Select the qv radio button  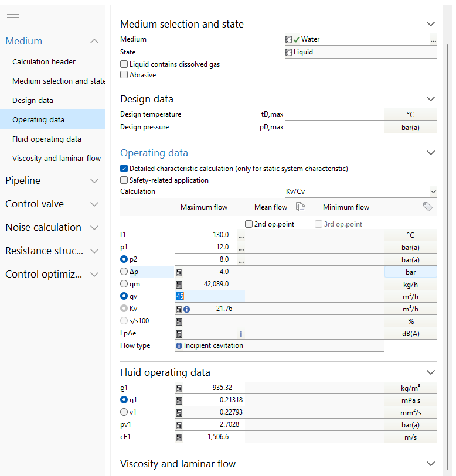[x=124, y=296]
